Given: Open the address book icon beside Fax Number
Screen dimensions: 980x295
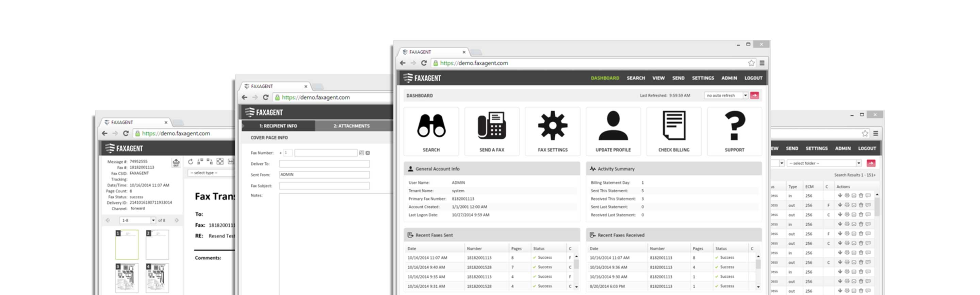Looking at the screenshot, I should click(x=361, y=153).
